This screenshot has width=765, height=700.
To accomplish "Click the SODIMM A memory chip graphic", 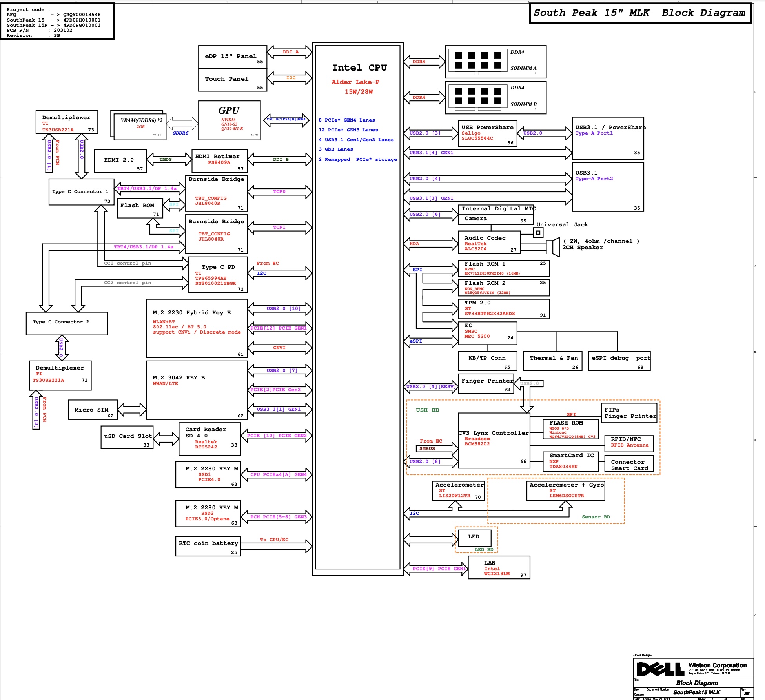I will tap(478, 62).
